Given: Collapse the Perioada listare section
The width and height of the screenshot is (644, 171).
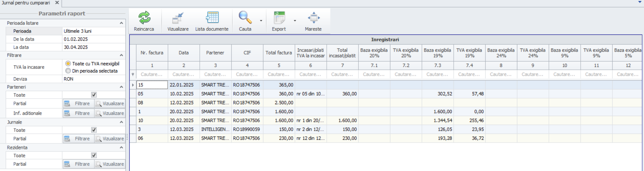Looking at the screenshot, I should pos(121,23).
